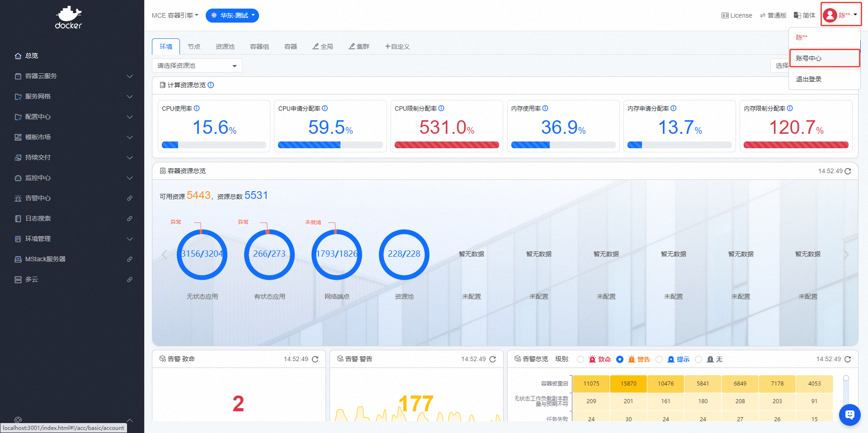Open the chat assistant floating button
868x433 pixels.
(849, 414)
